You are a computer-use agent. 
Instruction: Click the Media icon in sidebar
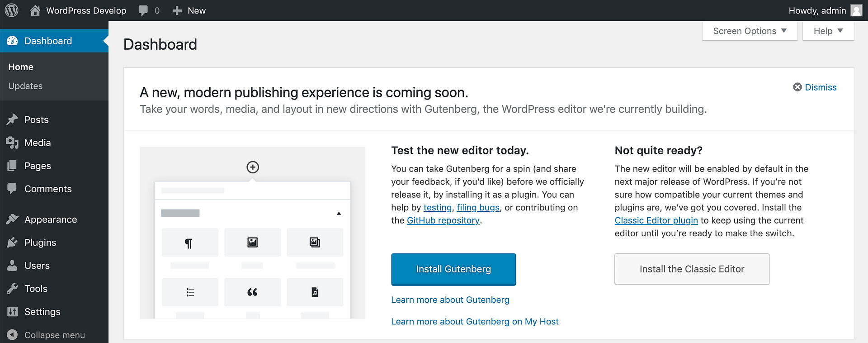pyautogui.click(x=13, y=143)
